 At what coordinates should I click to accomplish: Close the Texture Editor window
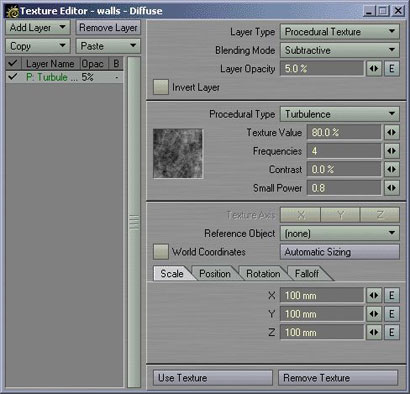pyautogui.click(x=398, y=11)
